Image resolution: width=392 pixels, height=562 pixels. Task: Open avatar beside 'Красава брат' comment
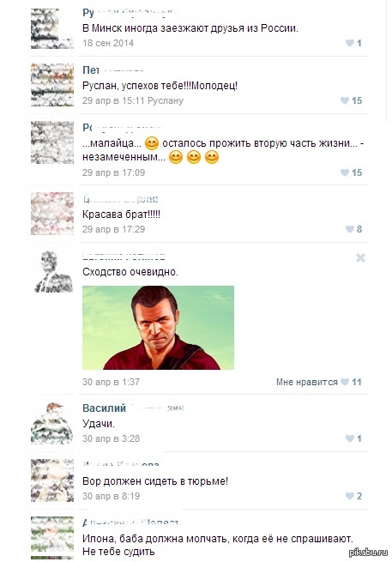[52, 214]
